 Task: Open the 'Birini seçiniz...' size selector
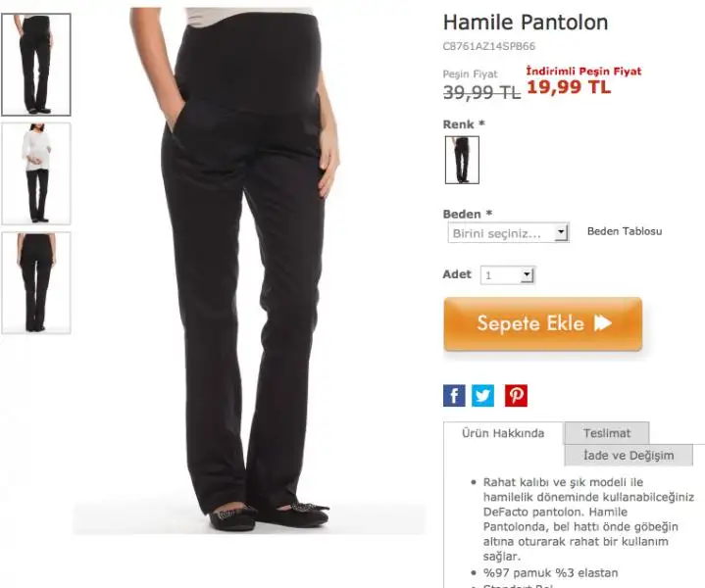(x=509, y=233)
